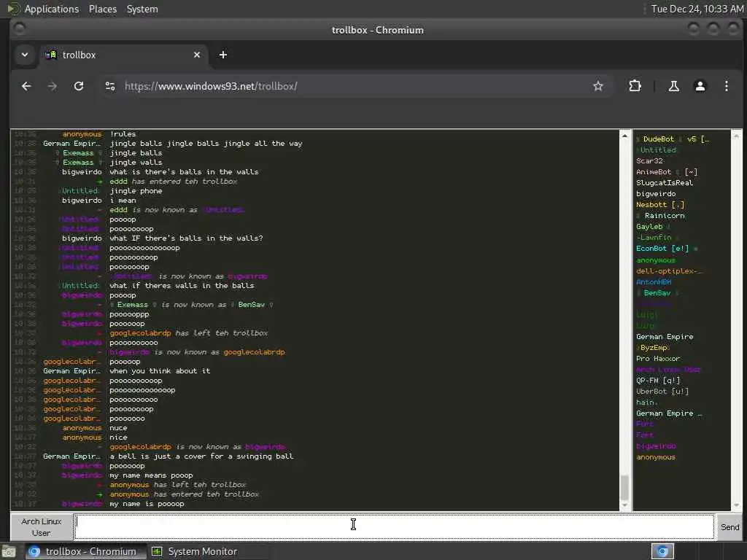Viewport: 747px width, 560px height.
Task: Select hain. in the user list
Action: 646,402
